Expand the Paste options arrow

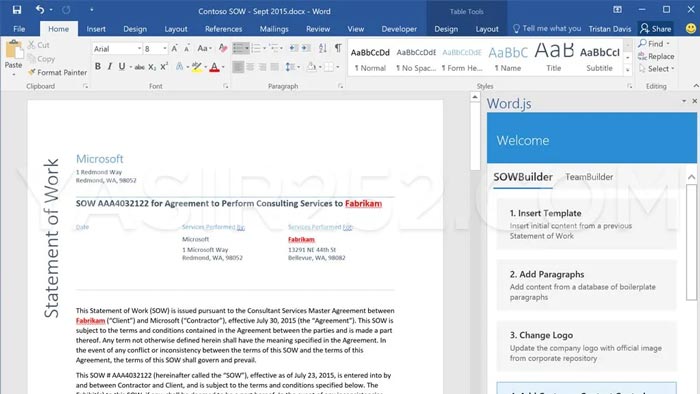tap(13, 74)
